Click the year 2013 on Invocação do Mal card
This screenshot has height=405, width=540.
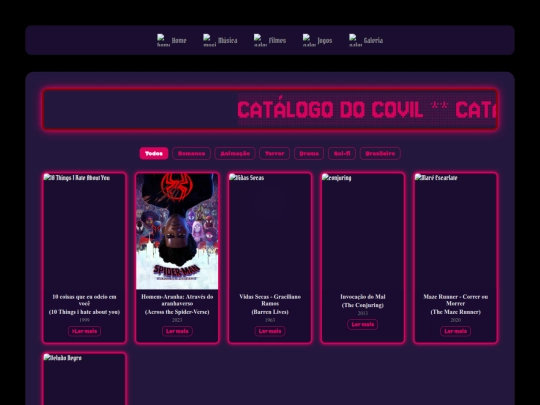pyautogui.click(x=363, y=313)
